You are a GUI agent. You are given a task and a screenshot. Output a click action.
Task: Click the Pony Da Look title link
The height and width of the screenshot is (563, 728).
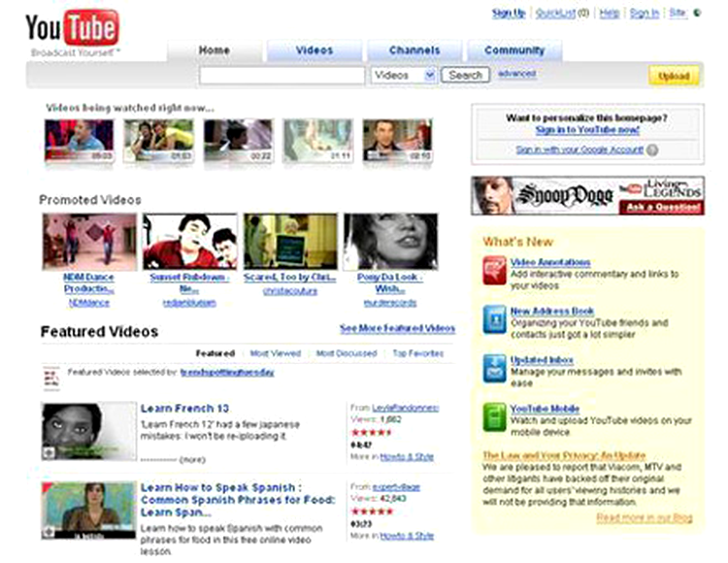(x=390, y=282)
